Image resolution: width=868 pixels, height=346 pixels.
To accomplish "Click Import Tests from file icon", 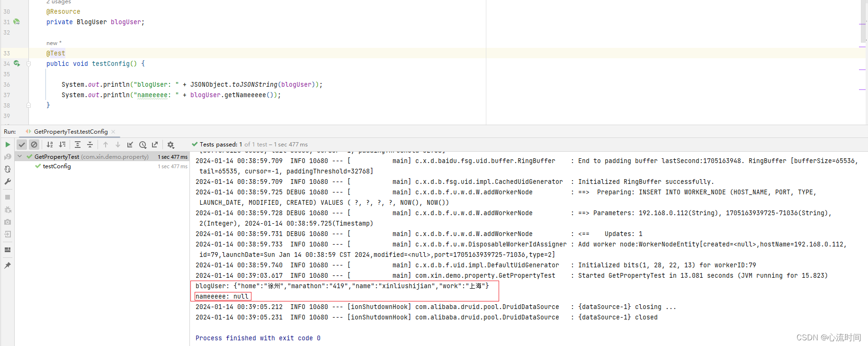I will coord(130,145).
